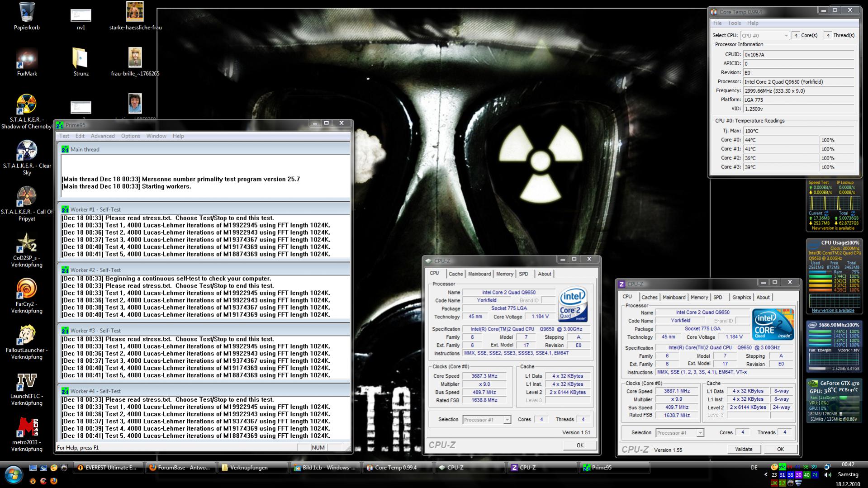
Task: Switch to Core Temp taskbar button
Action: point(398,468)
